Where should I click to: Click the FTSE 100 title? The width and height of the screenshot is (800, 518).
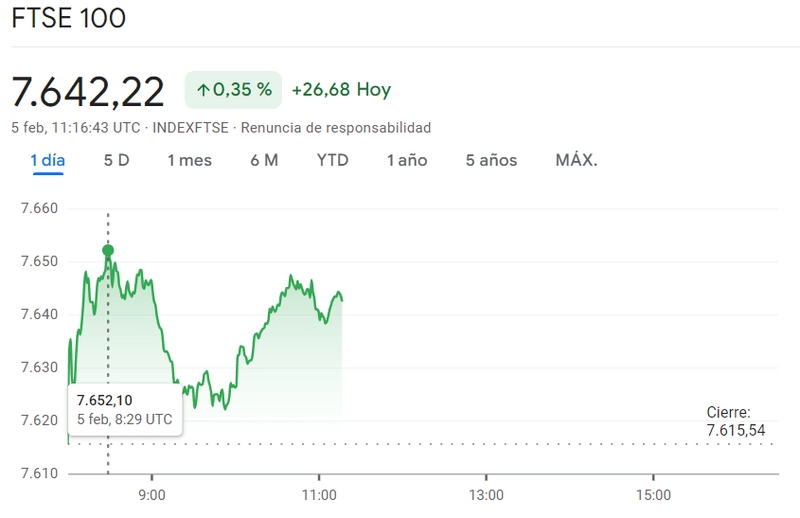click(x=69, y=19)
